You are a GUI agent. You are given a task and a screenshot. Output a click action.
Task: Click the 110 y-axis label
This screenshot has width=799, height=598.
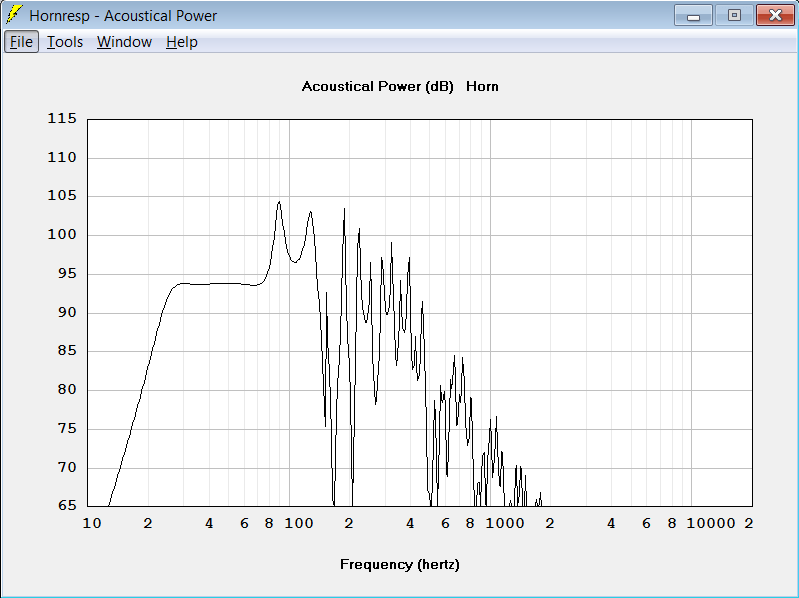[62, 157]
